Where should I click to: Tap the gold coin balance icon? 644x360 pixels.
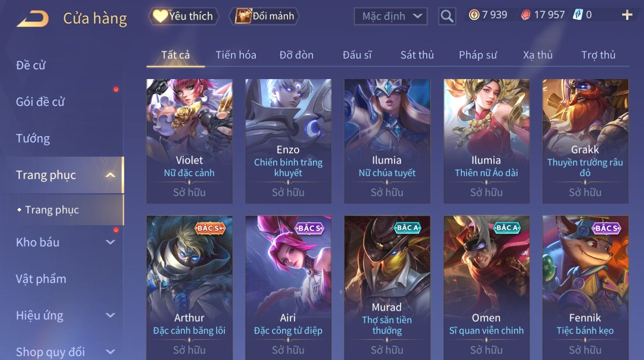[474, 15]
